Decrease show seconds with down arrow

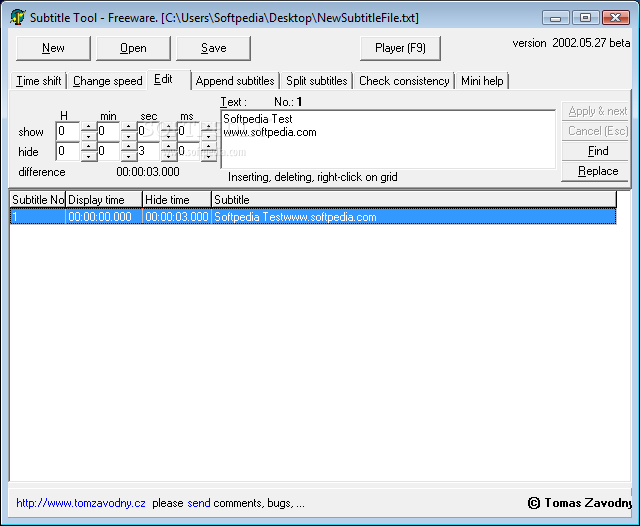(169, 136)
